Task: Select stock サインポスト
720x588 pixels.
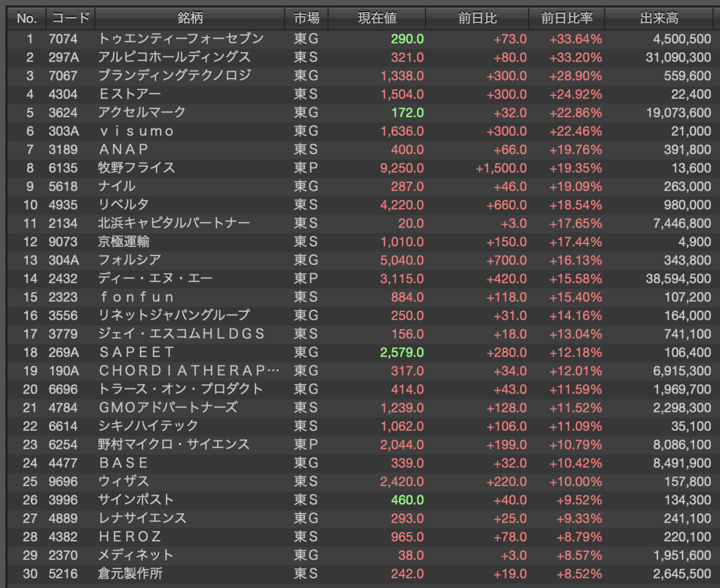Action: [x=136, y=499]
